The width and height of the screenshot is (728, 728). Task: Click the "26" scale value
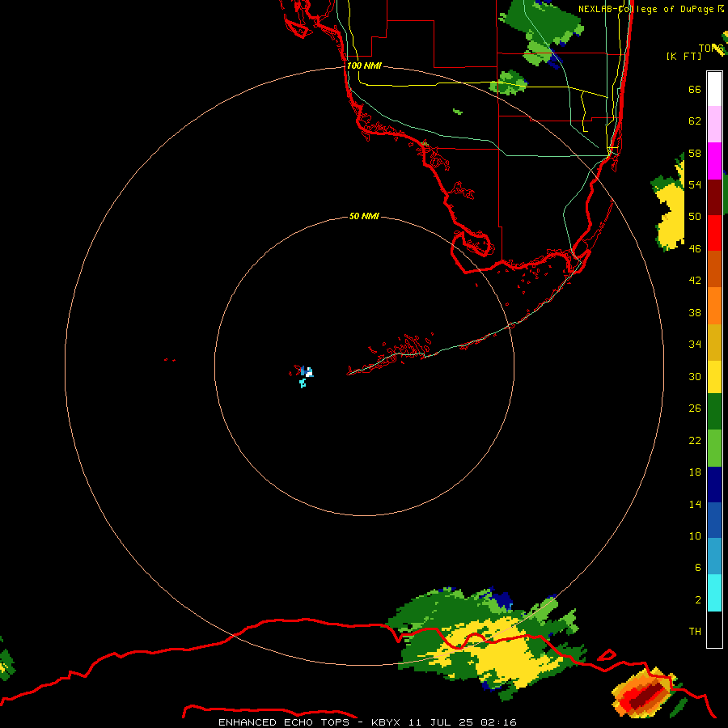click(695, 408)
